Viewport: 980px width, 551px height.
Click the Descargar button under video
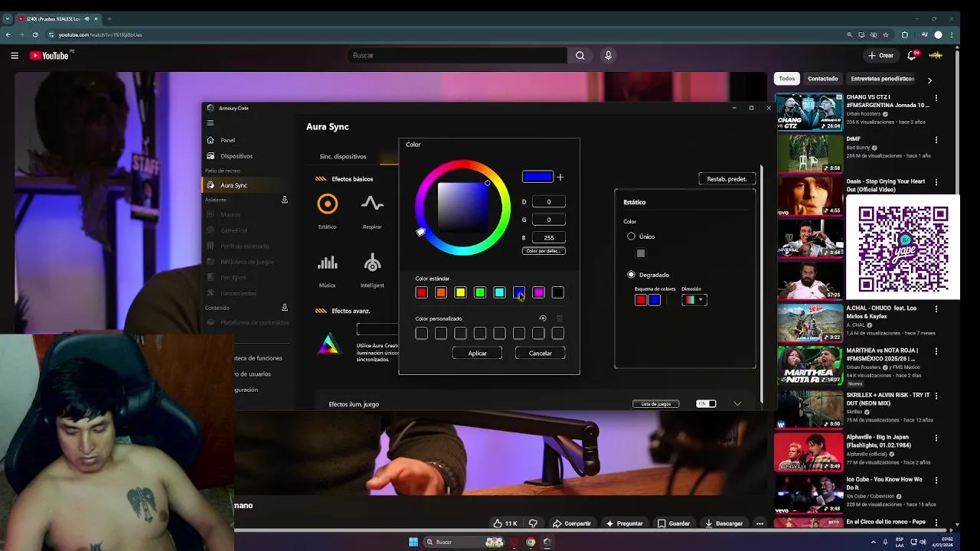coord(724,523)
